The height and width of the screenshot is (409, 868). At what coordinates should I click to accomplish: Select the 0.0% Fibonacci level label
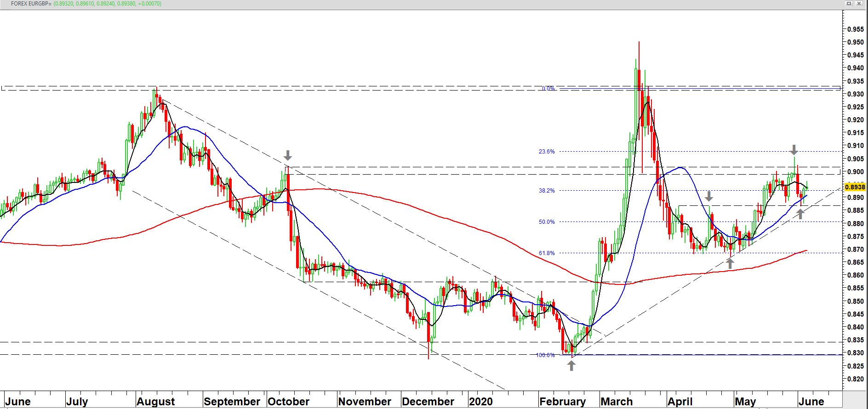click(x=548, y=89)
